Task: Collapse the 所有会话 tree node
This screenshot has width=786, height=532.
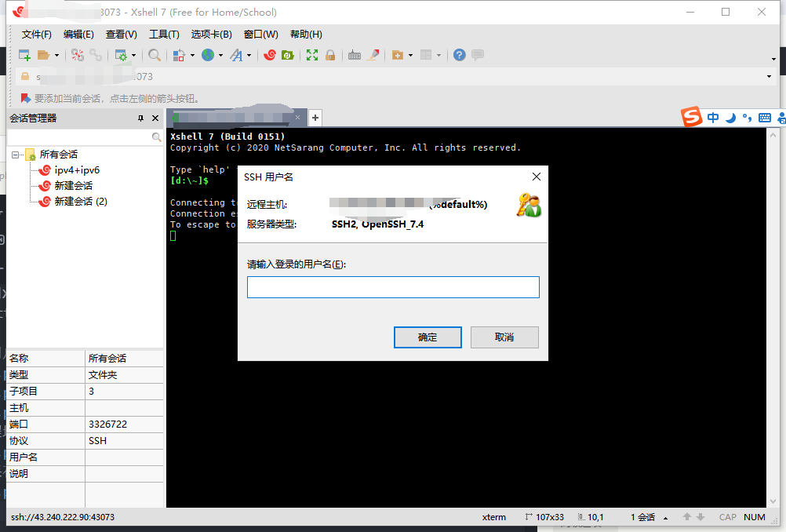Action: [16, 155]
